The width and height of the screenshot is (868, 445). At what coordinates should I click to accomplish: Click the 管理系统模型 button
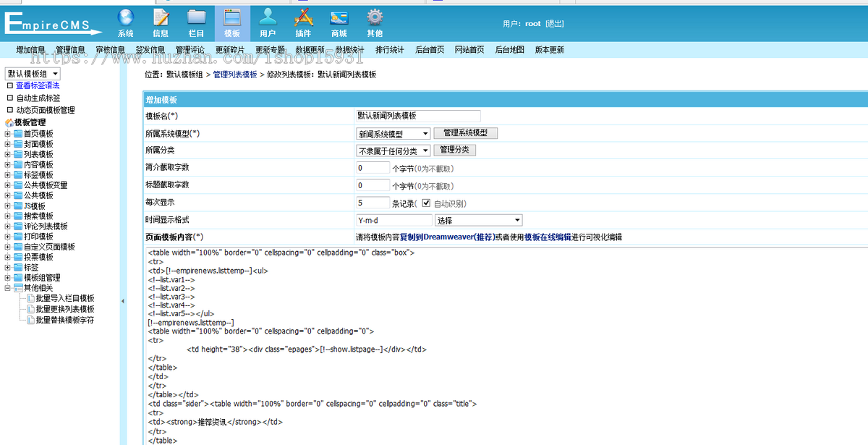click(466, 133)
